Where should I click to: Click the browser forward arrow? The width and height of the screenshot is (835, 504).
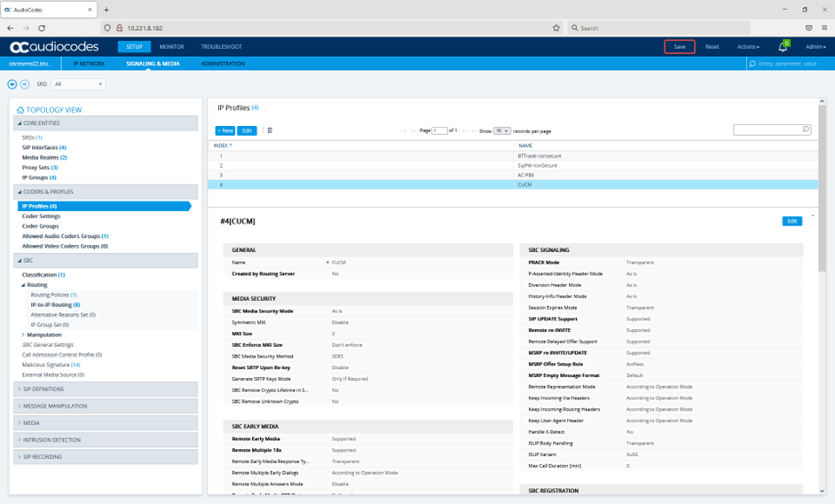tap(26, 28)
